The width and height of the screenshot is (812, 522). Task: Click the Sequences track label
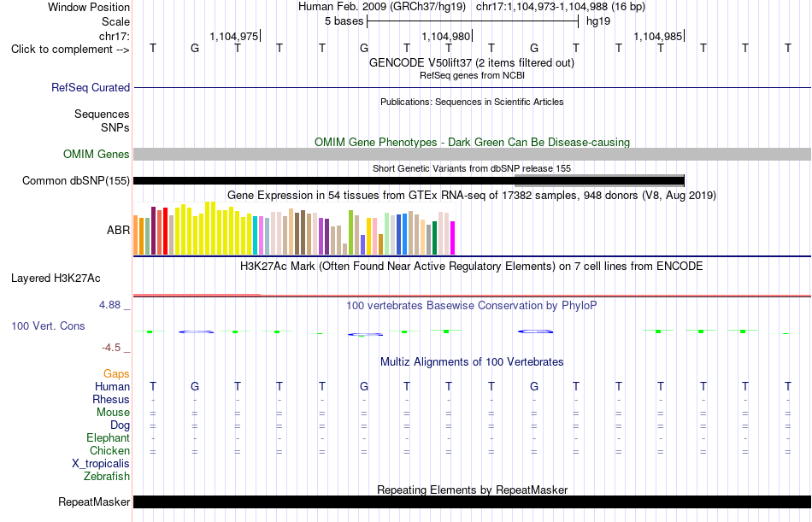pos(102,114)
